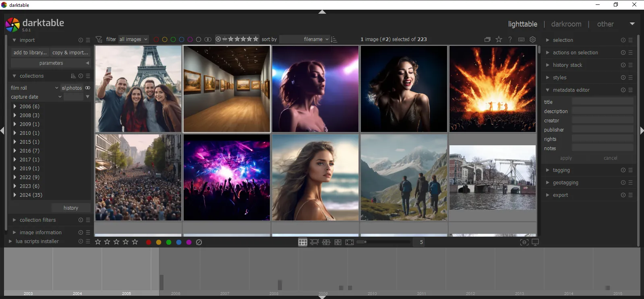Expand the styles module

point(559,78)
